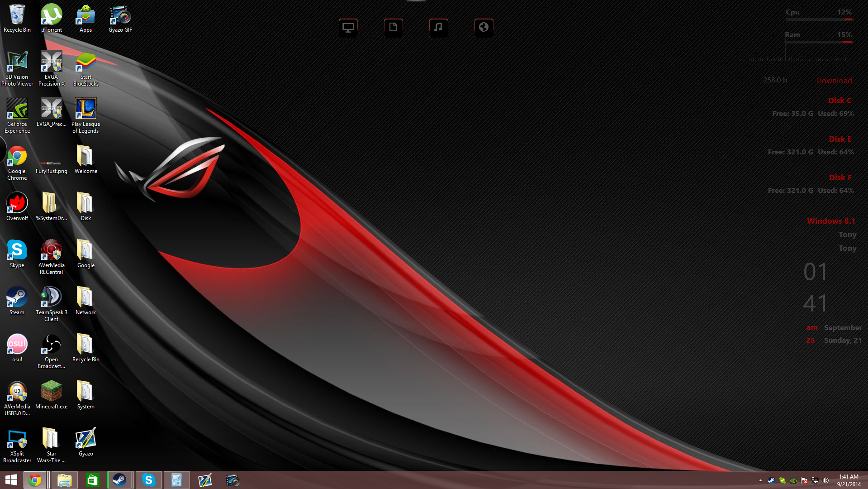This screenshot has width=868, height=489.
Task: Launch Minecraft.exe from desktop
Action: pos(52,395)
